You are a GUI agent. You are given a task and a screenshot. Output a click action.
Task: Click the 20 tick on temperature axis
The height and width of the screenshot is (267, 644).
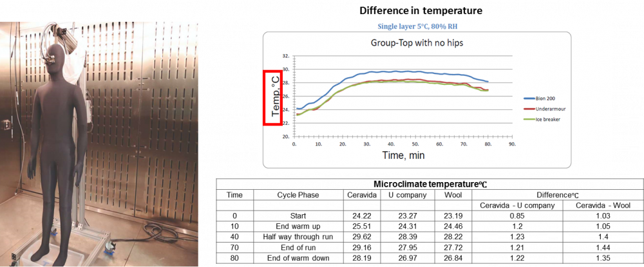point(286,137)
